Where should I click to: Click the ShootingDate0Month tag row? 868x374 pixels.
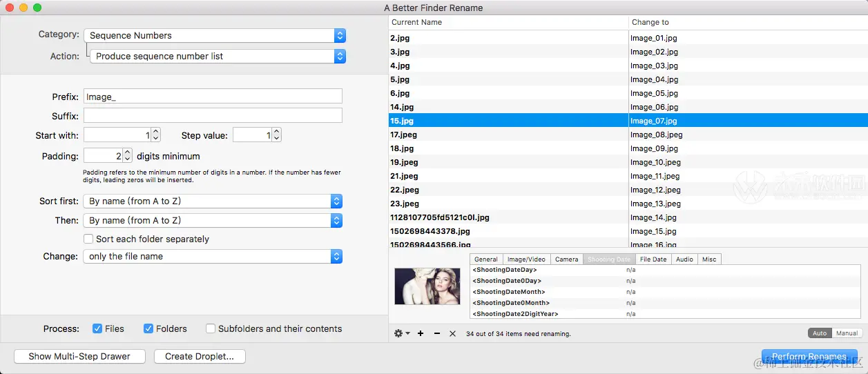[x=666, y=303]
